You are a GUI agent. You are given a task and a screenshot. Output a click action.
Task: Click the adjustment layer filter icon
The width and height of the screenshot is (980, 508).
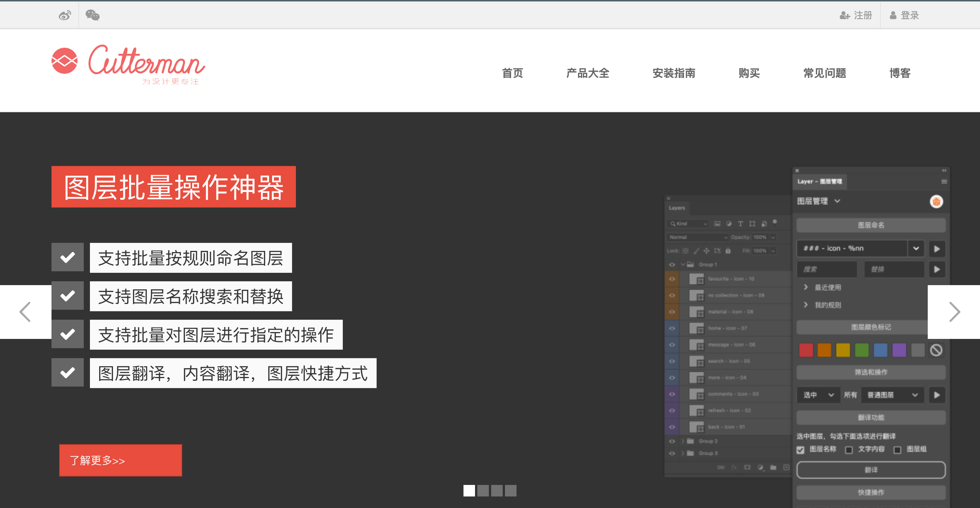click(x=729, y=224)
